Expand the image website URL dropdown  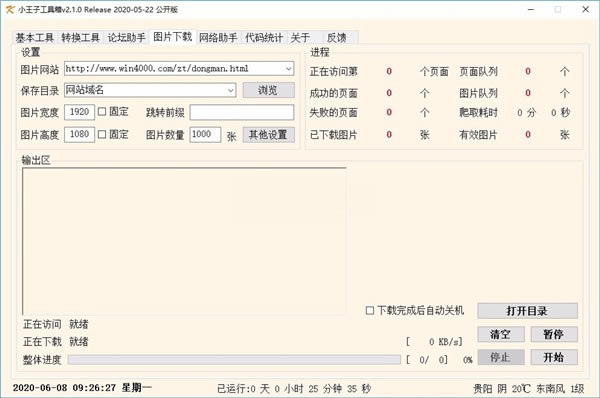pyautogui.click(x=289, y=69)
